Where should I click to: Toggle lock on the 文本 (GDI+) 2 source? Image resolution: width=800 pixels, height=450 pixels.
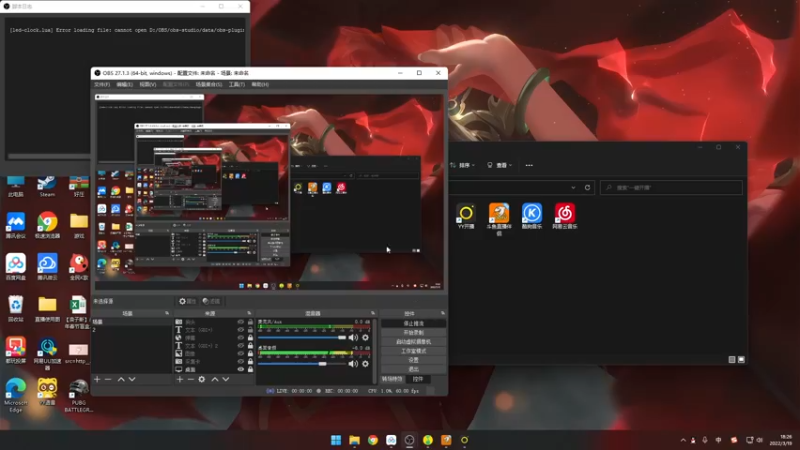[x=250, y=345]
